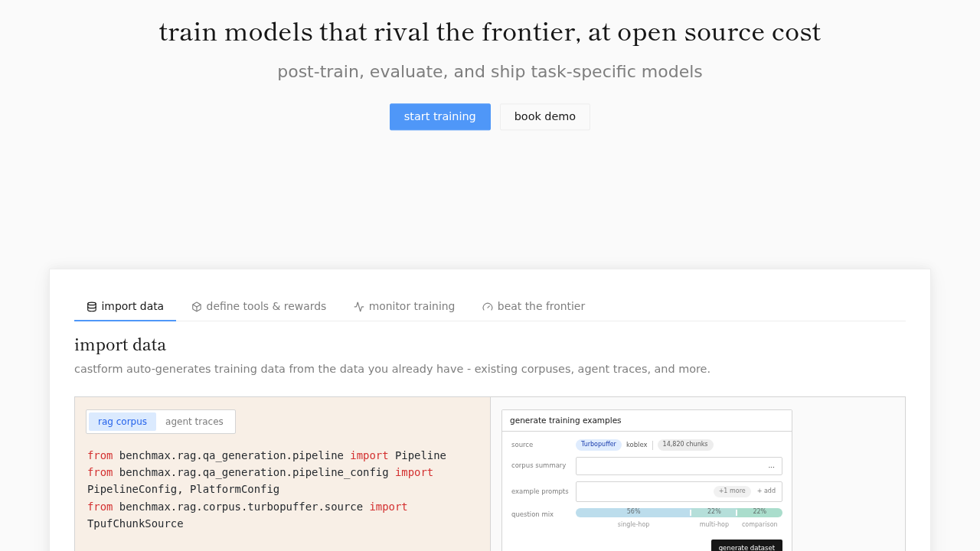Click the database icon on import data tab
This screenshot has width=980, height=551.
[92, 307]
